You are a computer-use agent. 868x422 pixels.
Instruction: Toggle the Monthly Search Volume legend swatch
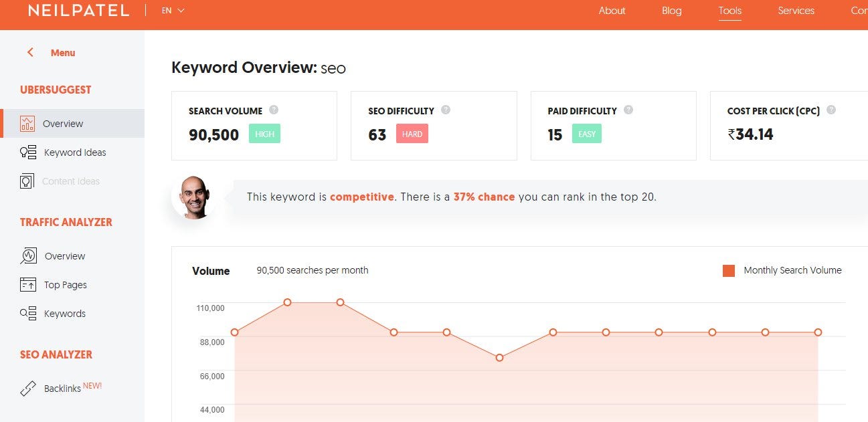[729, 271]
